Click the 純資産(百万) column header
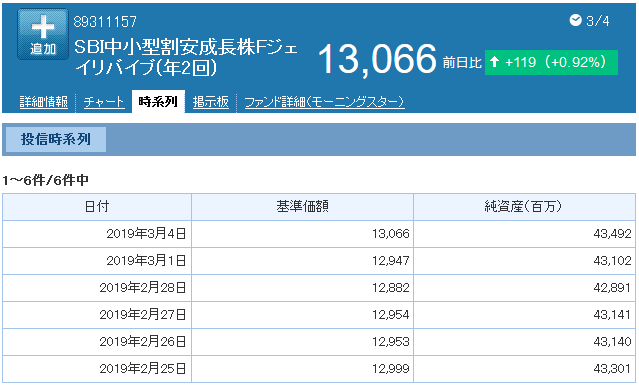 point(524,207)
